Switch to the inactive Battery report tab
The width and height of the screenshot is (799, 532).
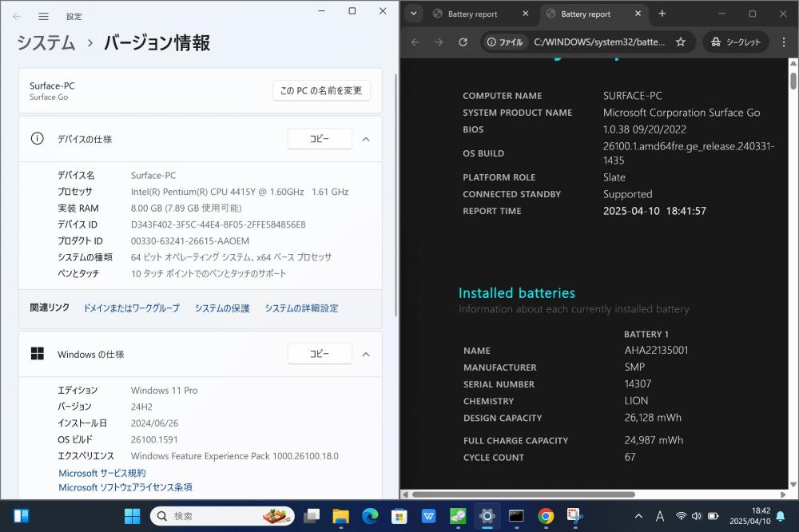pyautogui.click(x=478, y=14)
